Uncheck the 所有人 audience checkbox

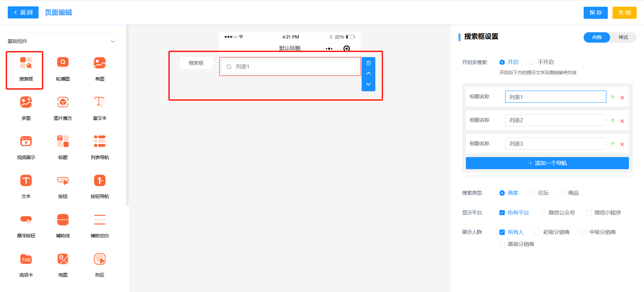pyautogui.click(x=502, y=232)
